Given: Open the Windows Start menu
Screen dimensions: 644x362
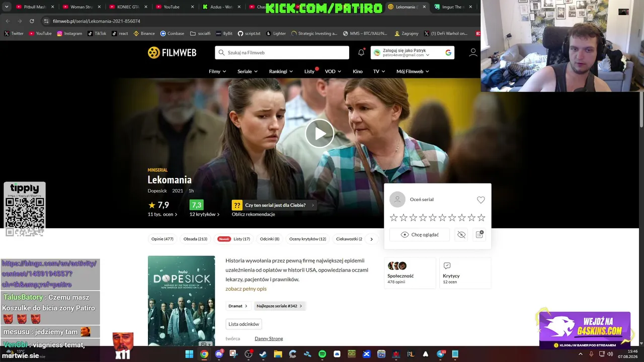Looking at the screenshot, I should click(x=189, y=354).
